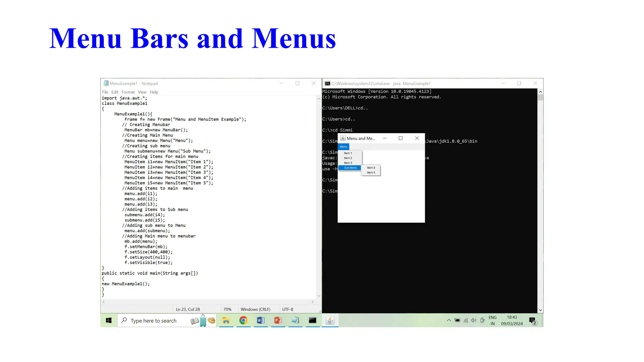644x362 pixels.
Task: Click the 'new MenuExample1();' line
Action: coord(125,284)
